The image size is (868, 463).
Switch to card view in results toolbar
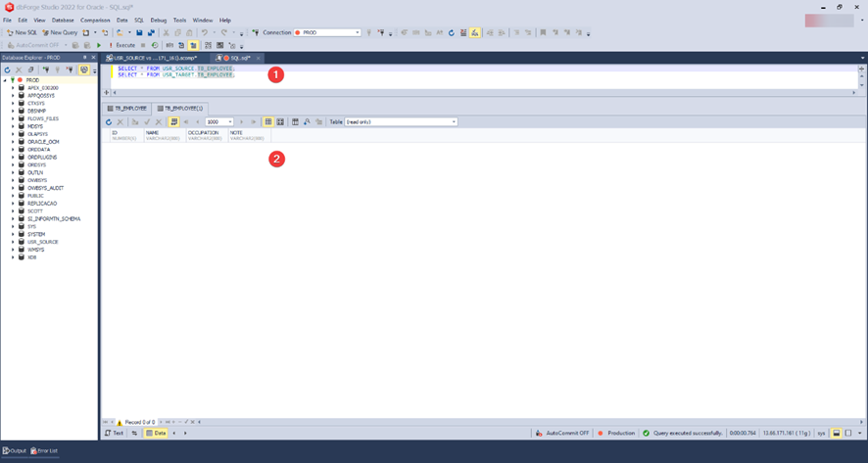point(280,121)
